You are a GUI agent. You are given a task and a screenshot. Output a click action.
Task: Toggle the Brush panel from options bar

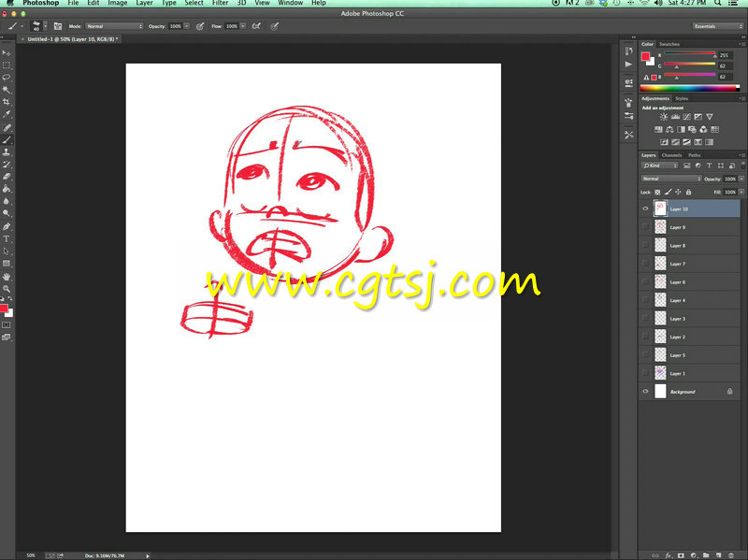coord(58,26)
